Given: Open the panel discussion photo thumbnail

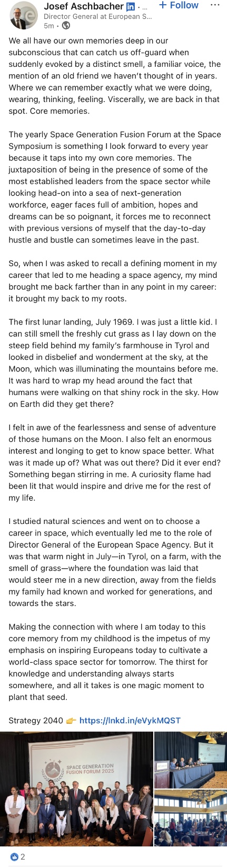Looking at the screenshot, I should coord(191,759).
